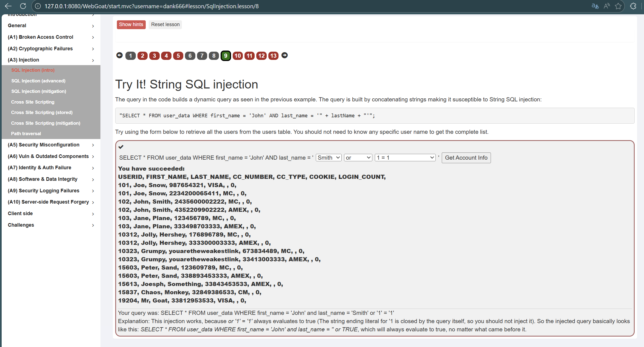Viewport: 644px width, 347px height.
Task: Open the Smith last name dropdown
Action: tap(328, 158)
